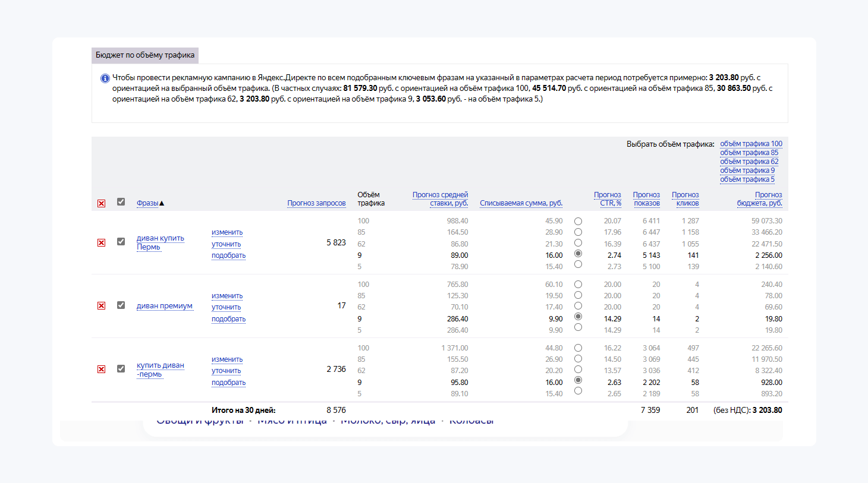Click budget value '59 073.30'
This screenshot has width=868, height=483.
click(x=767, y=221)
